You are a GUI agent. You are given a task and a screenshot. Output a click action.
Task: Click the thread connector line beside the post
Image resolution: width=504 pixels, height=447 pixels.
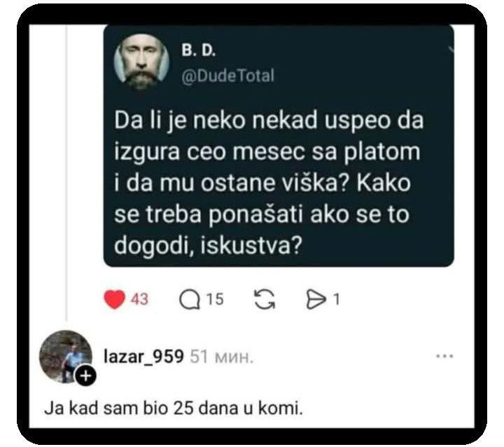coord(66,172)
